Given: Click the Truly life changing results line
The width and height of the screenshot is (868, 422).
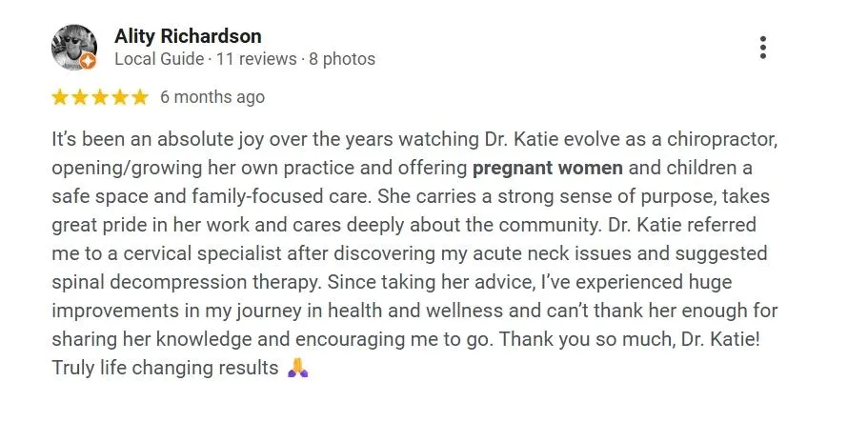Looking at the screenshot, I should [165, 368].
